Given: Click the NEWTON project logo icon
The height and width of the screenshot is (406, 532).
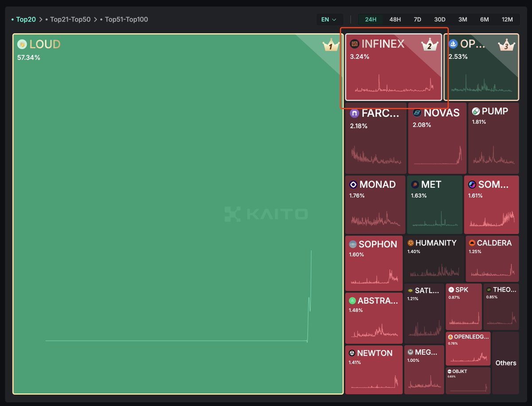Looking at the screenshot, I should (x=352, y=353).
